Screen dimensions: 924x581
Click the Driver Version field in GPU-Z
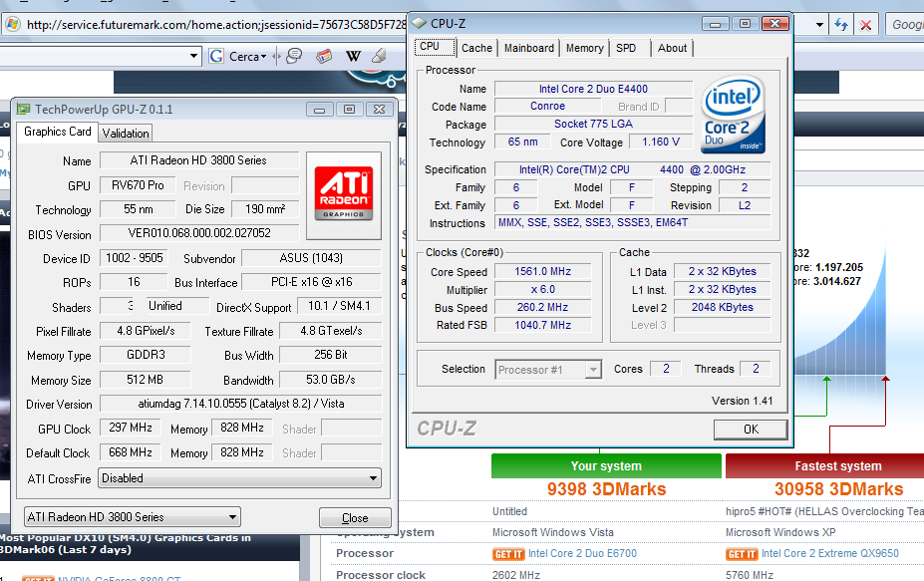click(x=240, y=404)
